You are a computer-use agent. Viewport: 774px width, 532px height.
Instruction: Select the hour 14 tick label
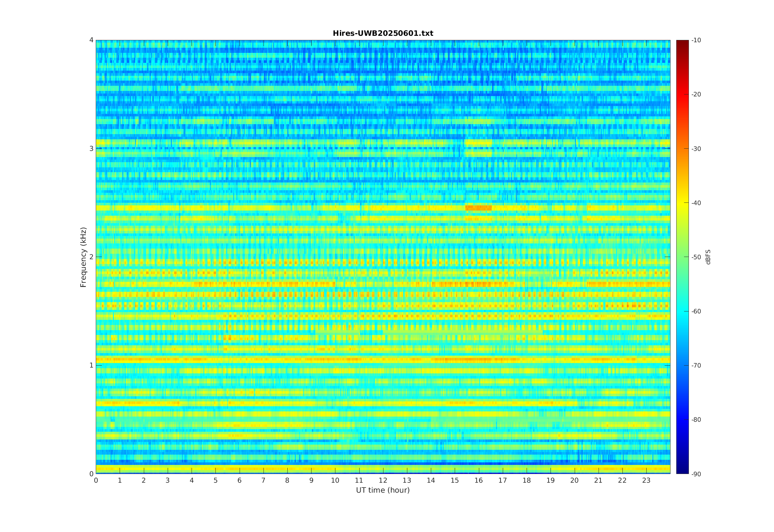(431, 481)
